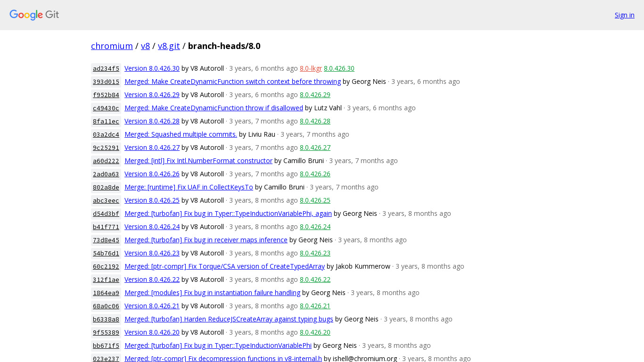Open commit hash 9c25291

pyautogui.click(x=106, y=148)
